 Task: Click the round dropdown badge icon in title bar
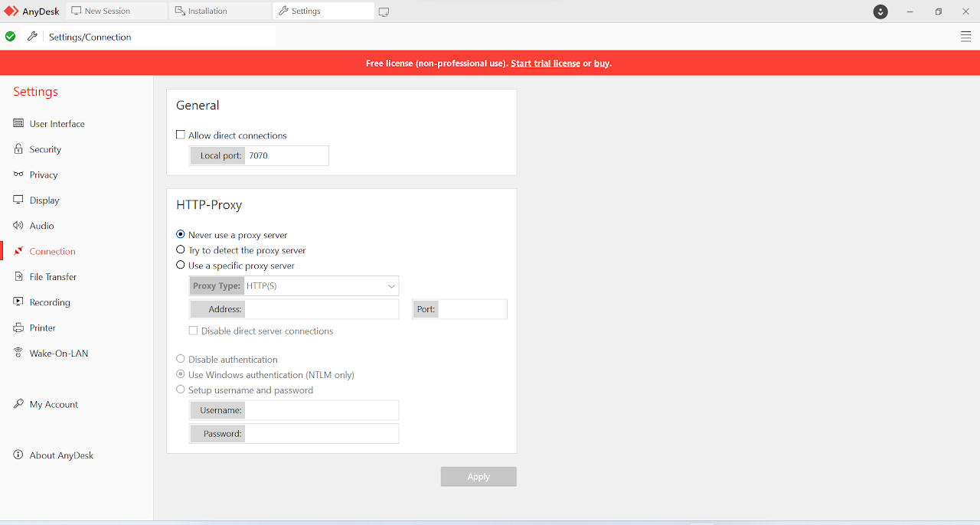pos(880,11)
